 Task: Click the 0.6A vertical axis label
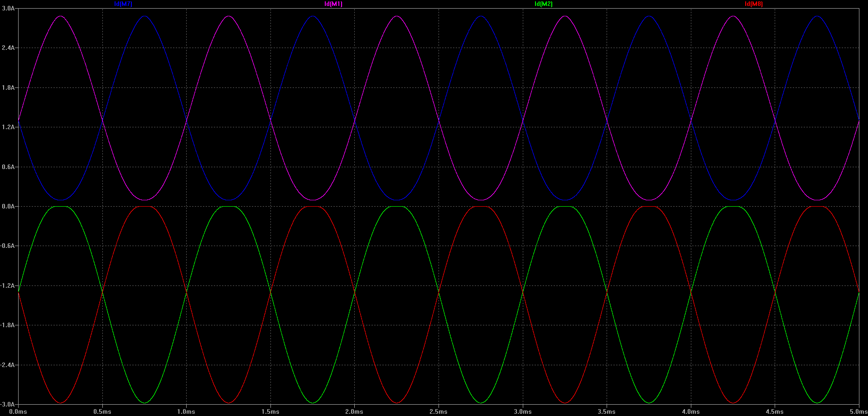(x=8, y=167)
